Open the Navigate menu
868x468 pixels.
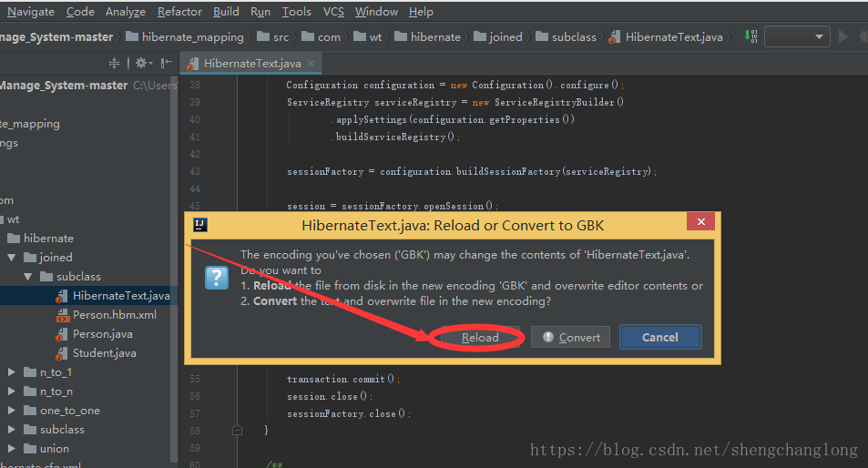(x=31, y=12)
